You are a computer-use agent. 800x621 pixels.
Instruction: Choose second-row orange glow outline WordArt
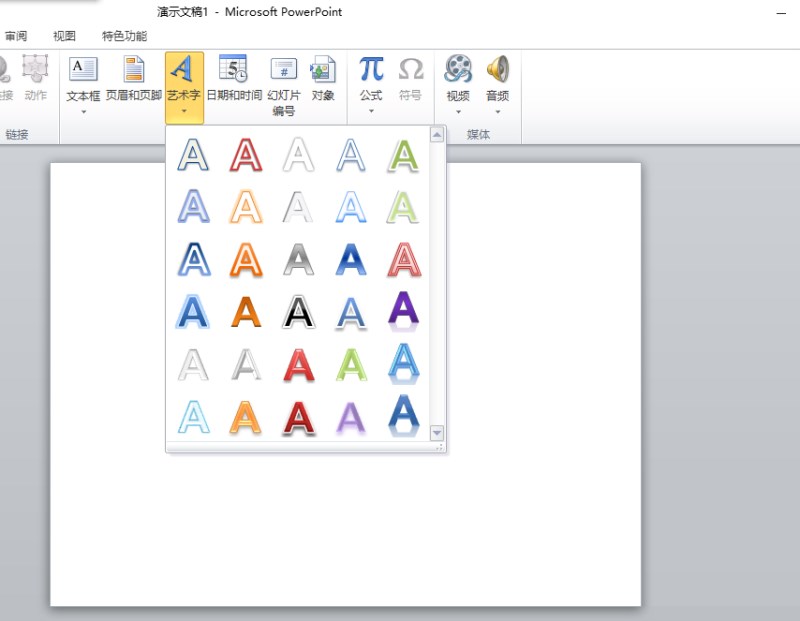246,207
